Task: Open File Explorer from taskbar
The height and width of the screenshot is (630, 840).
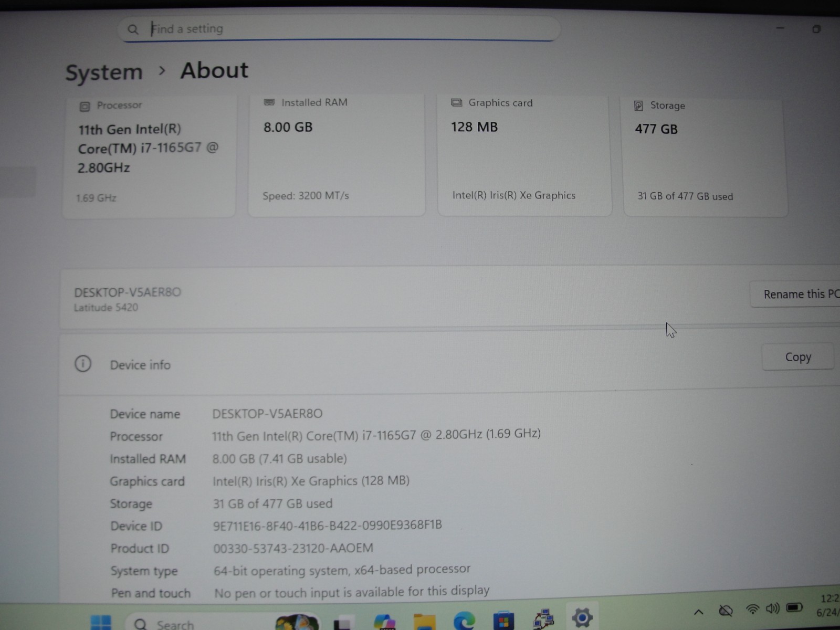Action: pyautogui.click(x=424, y=622)
